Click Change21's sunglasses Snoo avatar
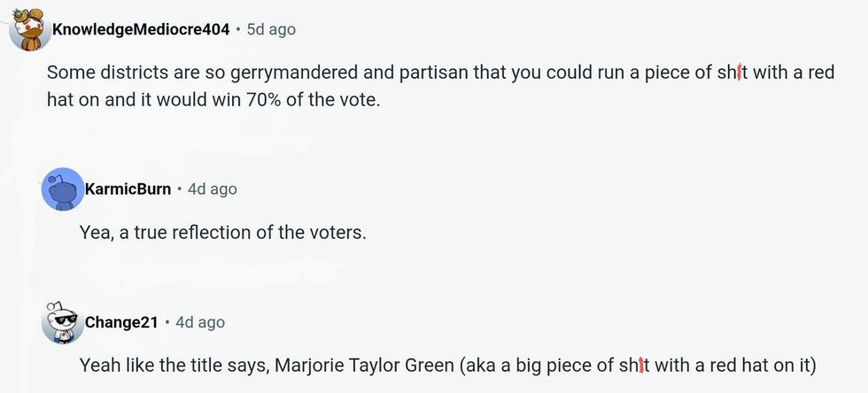This screenshot has height=393, width=868. (x=62, y=322)
